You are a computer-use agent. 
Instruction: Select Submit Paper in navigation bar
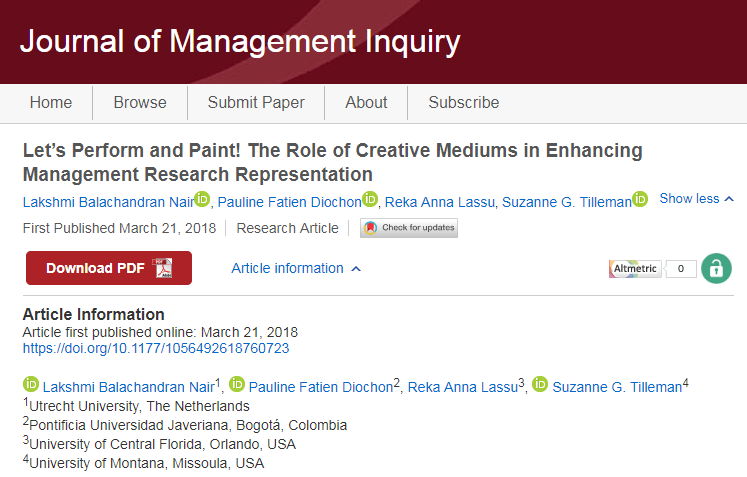tap(256, 103)
